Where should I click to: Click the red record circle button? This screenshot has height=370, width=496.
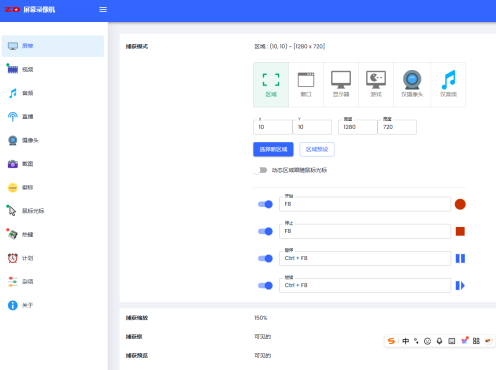460,204
